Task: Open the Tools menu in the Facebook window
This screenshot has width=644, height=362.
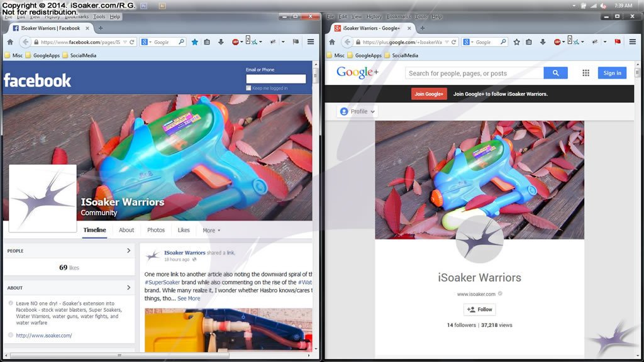Action: tap(99, 17)
